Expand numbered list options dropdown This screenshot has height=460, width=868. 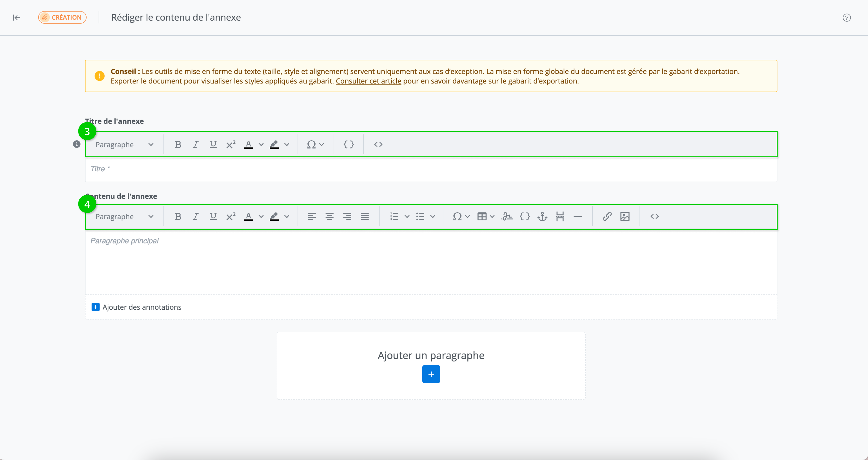(407, 216)
